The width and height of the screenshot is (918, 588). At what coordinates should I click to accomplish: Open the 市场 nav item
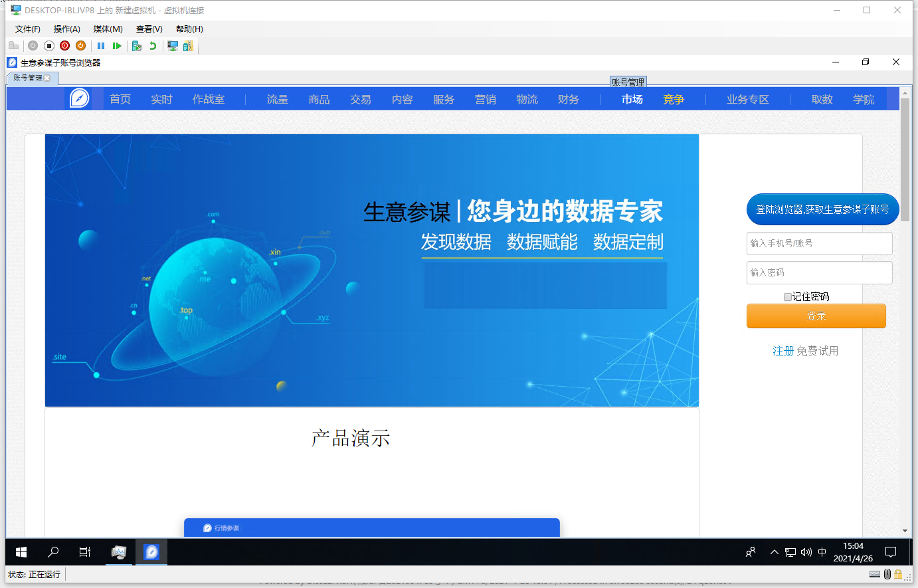pos(632,99)
